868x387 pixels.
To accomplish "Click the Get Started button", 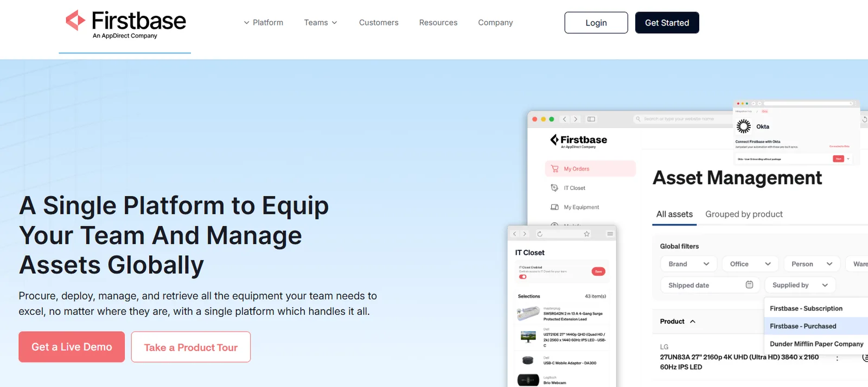I will tap(667, 23).
